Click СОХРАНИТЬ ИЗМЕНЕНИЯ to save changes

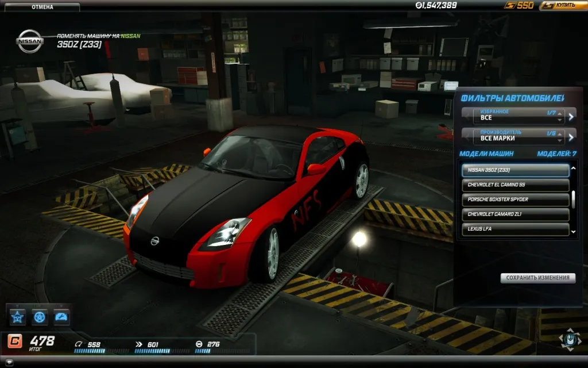[537, 278]
